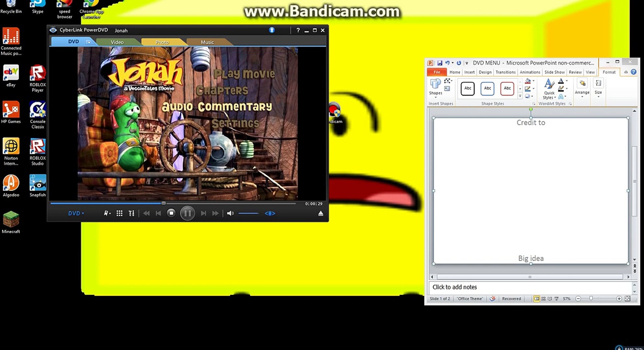This screenshot has height=350, width=644.
Task: Open the Text Effects glowing A menu
Action: 562,97
